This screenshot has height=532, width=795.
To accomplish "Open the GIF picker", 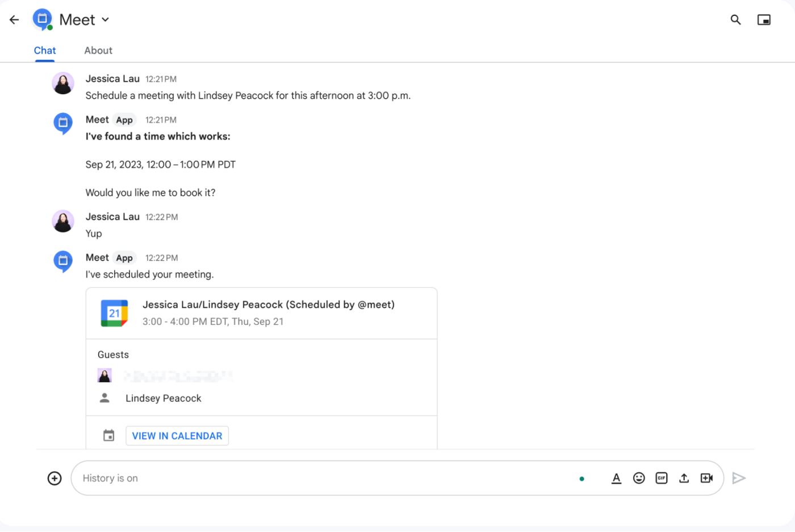I will coord(662,478).
